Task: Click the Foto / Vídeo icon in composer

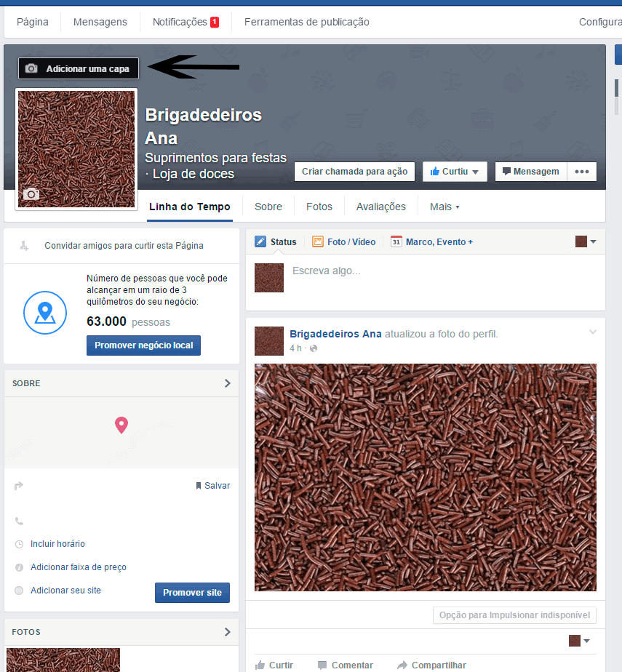Action: pos(318,241)
